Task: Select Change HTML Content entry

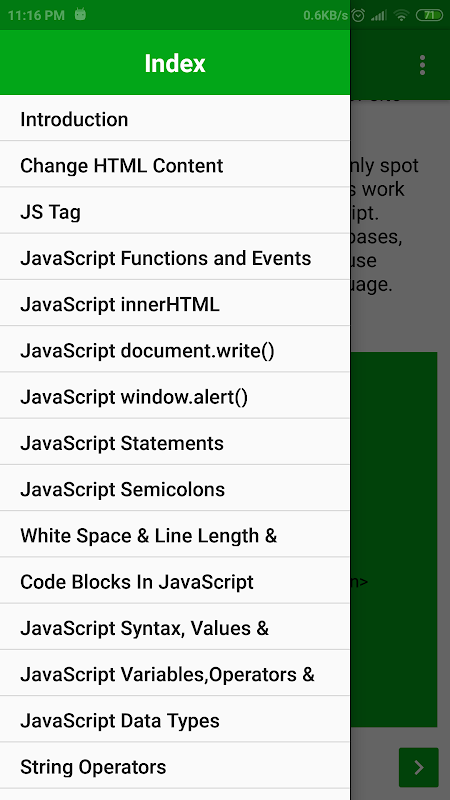Action: click(175, 166)
